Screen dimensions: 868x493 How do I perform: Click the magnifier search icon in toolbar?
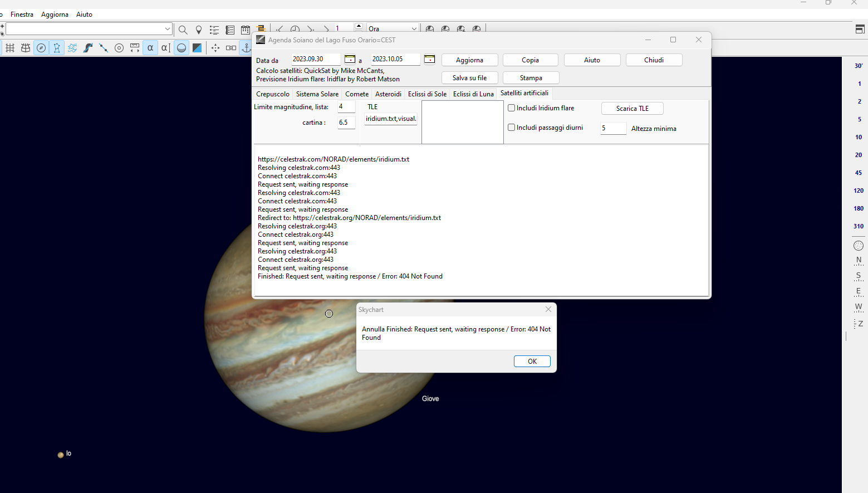point(183,30)
